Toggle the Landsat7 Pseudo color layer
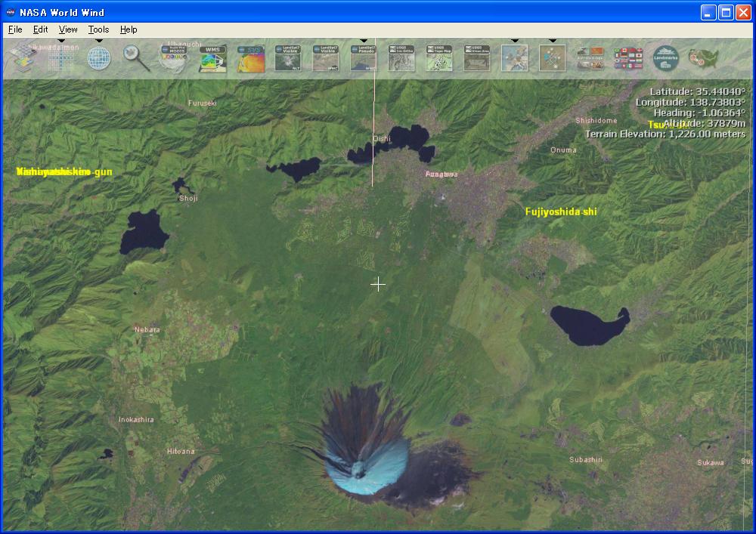The height and width of the screenshot is (534, 756). 363,58
